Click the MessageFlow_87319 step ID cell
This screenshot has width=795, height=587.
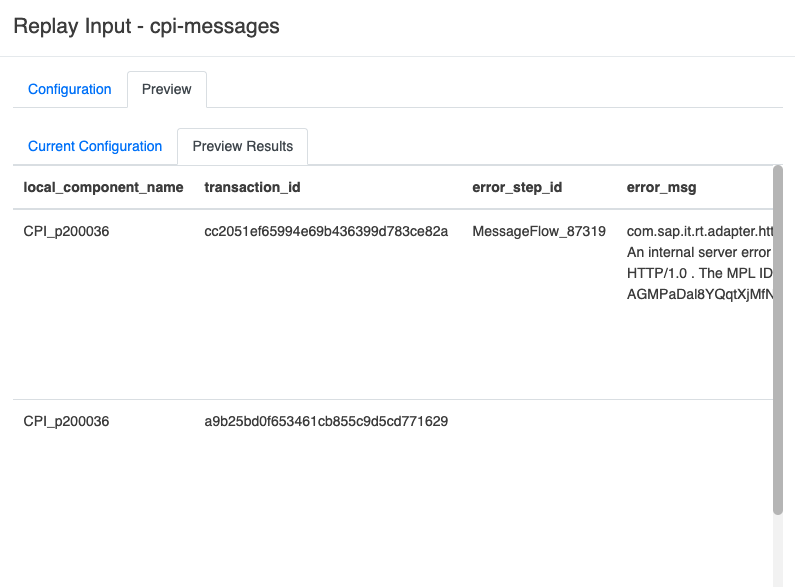coord(539,231)
